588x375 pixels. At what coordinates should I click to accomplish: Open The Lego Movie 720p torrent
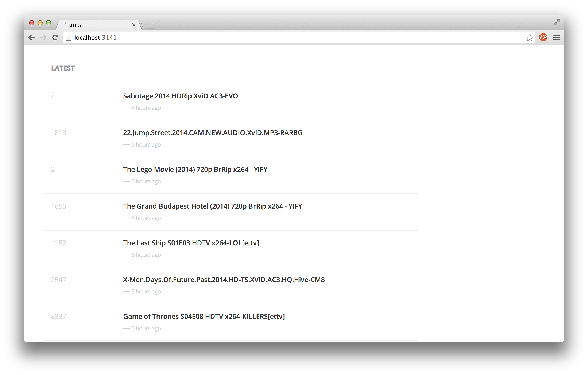pyautogui.click(x=195, y=169)
